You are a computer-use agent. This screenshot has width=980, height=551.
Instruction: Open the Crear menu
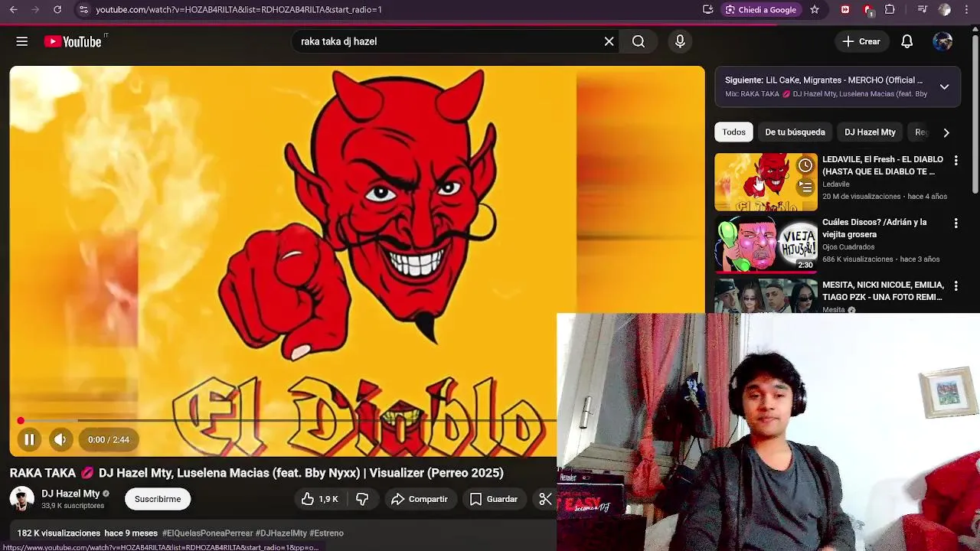(x=861, y=41)
